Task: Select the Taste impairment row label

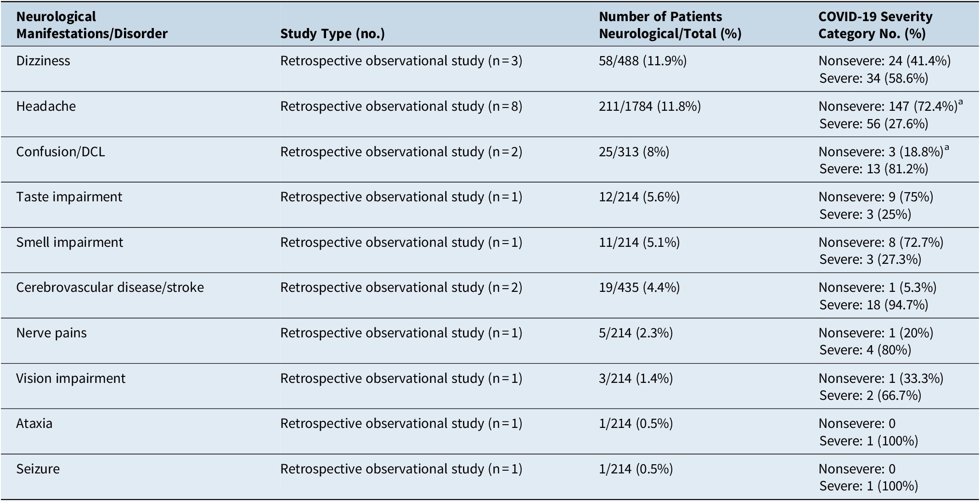Action: (x=69, y=197)
